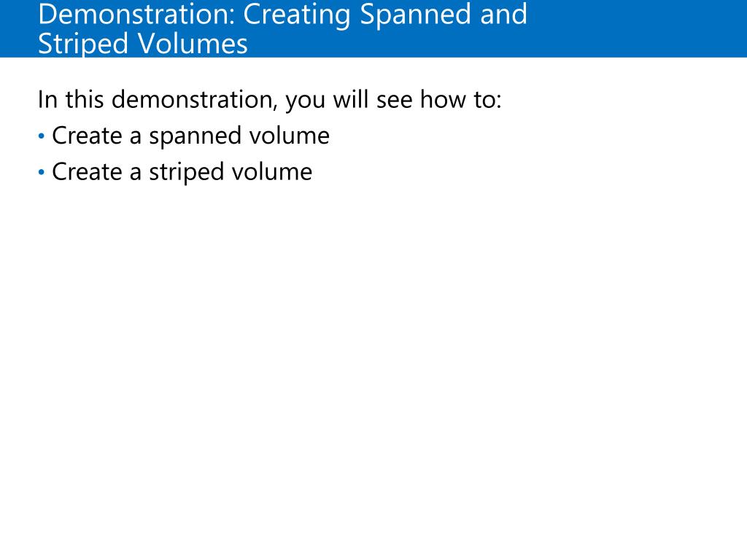Click the word "Creating" in the title
747x560 pixels.
coord(297,15)
